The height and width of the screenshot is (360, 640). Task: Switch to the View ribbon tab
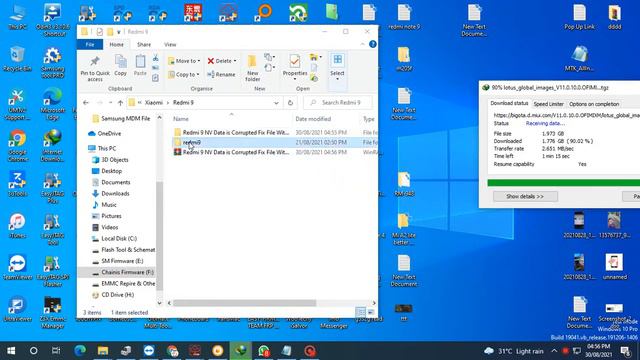pos(170,44)
